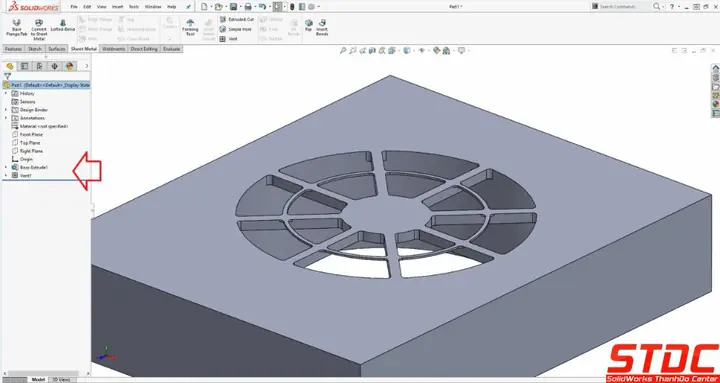Expand the Design Binder node
Image resolution: width=720 pixels, height=383 pixels.
[x=6, y=110]
